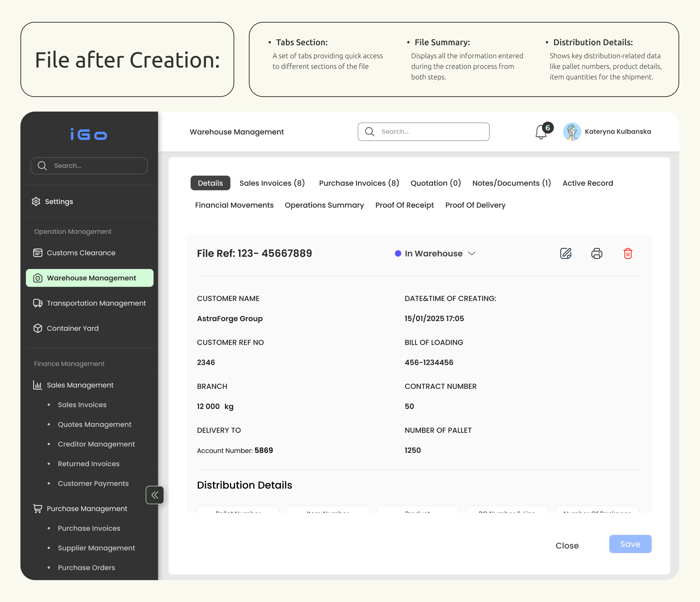
Task: Click the edit file pencil icon
Action: pyautogui.click(x=565, y=253)
